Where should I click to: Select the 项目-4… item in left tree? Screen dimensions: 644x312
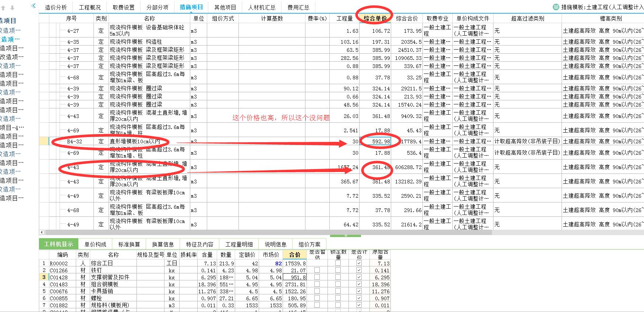[12, 128]
